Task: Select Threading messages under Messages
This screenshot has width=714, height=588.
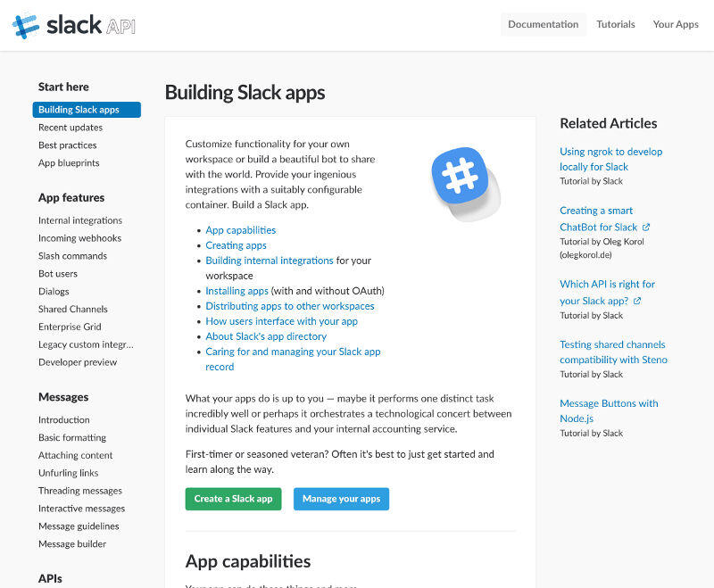Action: [x=79, y=491]
